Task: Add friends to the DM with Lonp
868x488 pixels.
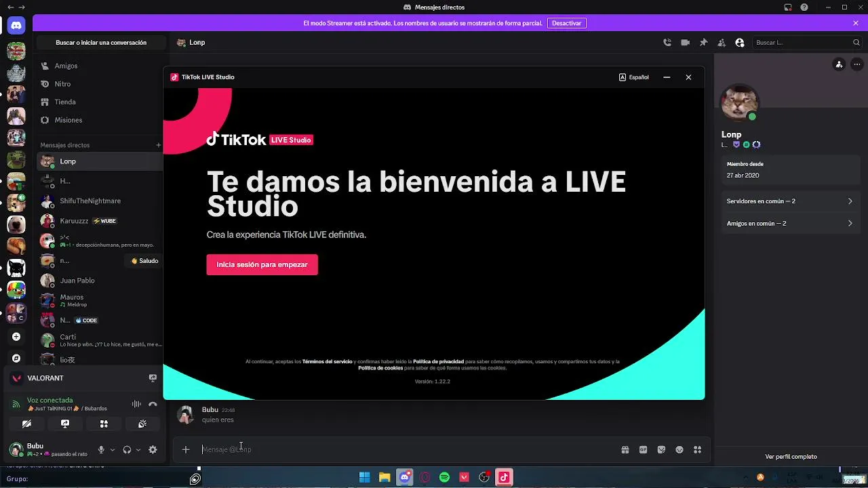Action: [722, 42]
